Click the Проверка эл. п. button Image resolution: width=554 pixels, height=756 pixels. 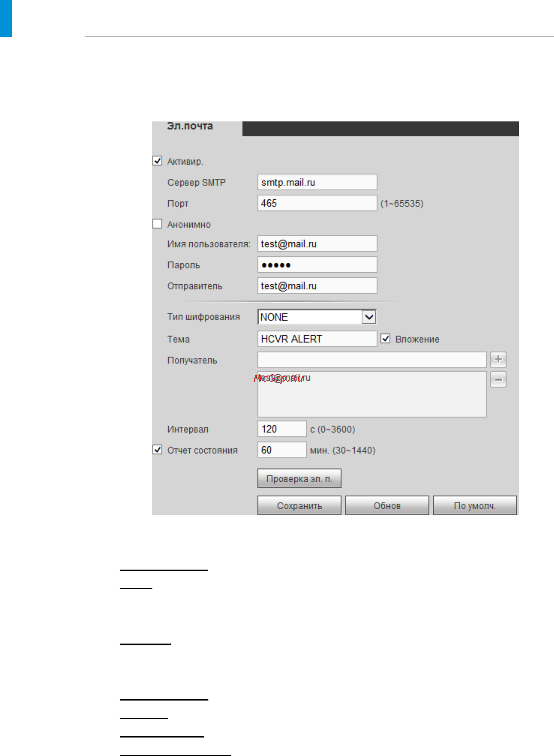[299, 478]
